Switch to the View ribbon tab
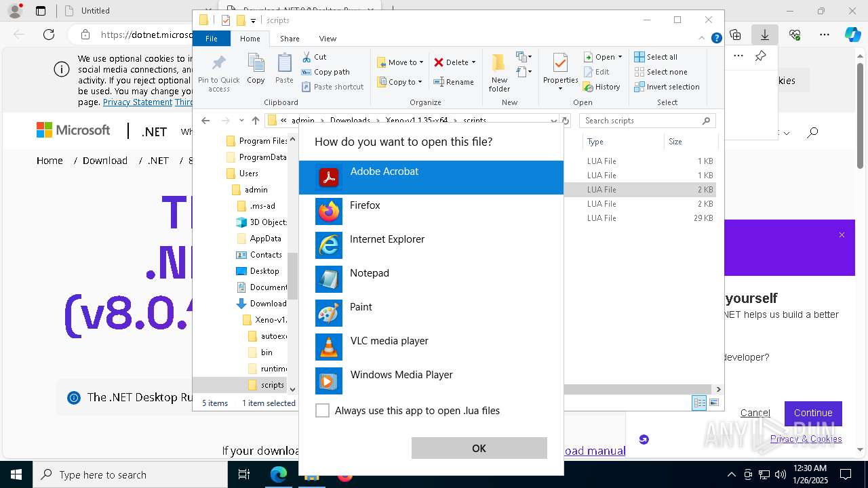Screen dimensions: 868x488 click(328, 39)
